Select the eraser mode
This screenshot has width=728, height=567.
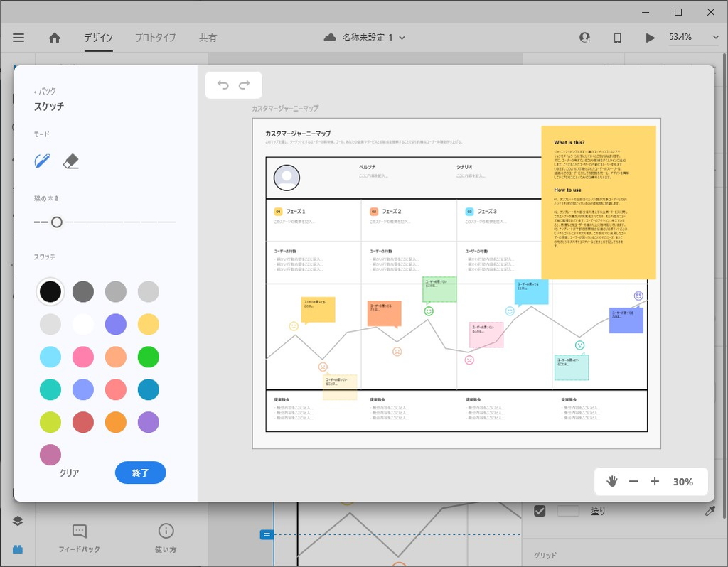click(x=71, y=161)
